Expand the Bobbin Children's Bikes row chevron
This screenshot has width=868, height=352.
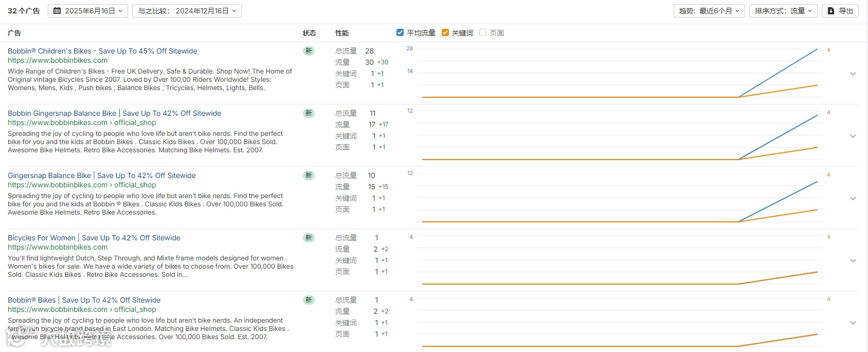853,74
